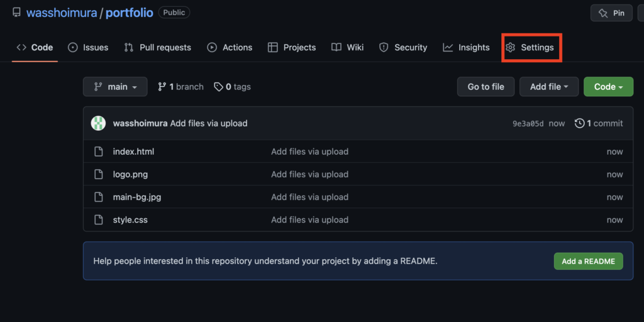Open the Security tab
This screenshot has height=322, width=644.
coord(403,48)
